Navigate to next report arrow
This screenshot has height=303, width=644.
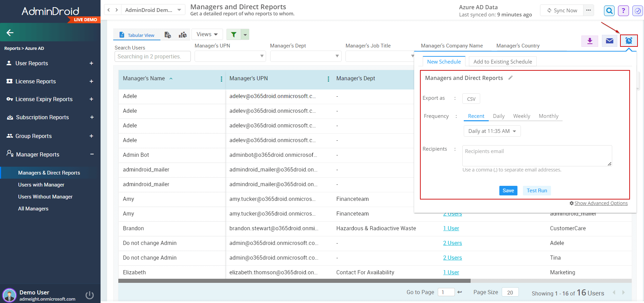tap(117, 10)
